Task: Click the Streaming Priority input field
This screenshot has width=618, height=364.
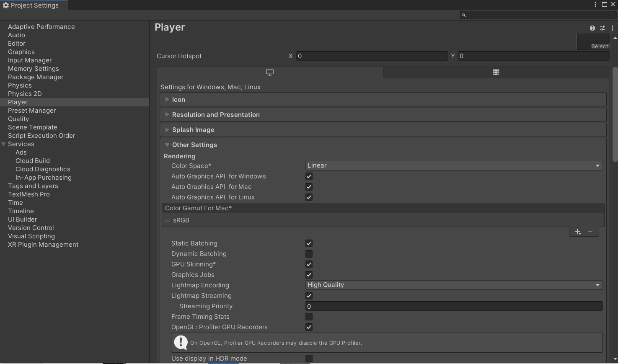Action: (x=454, y=306)
